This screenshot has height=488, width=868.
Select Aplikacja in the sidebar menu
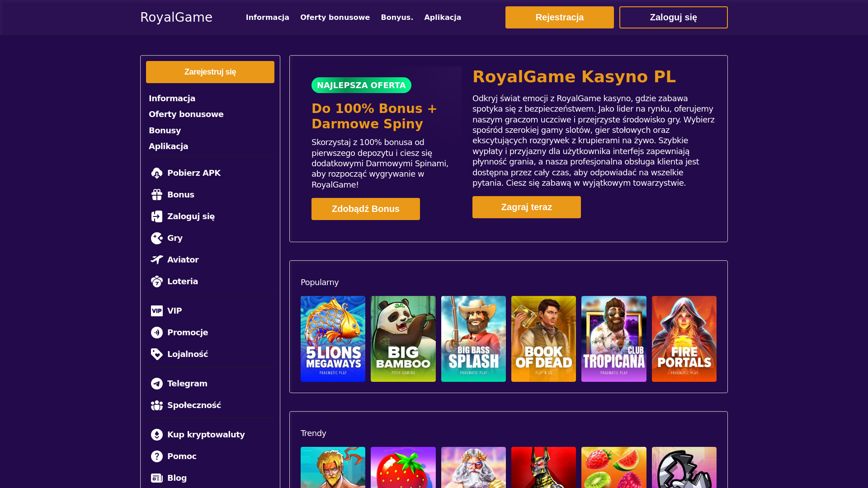(169, 146)
